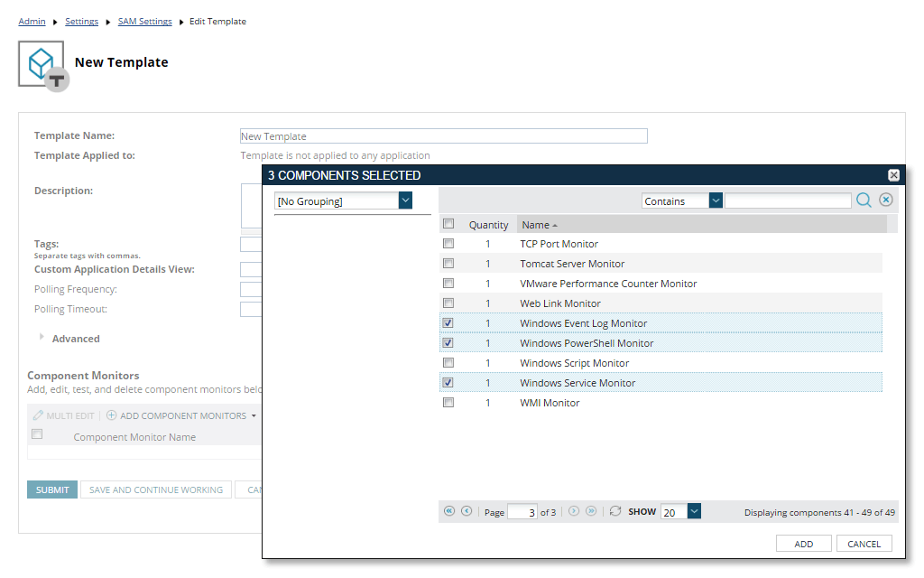Image resolution: width=924 pixels, height=578 pixels.
Task: Click the SUBMIT button
Action: pyautogui.click(x=51, y=489)
